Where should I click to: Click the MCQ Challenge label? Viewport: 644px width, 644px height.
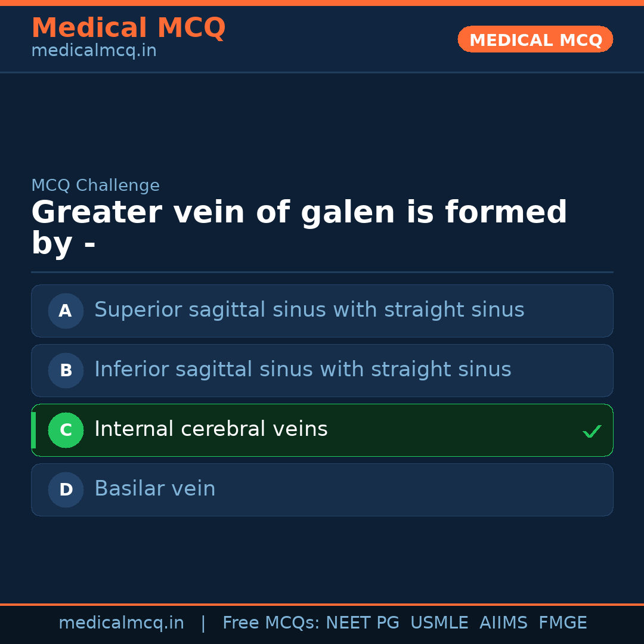(95, 185)
